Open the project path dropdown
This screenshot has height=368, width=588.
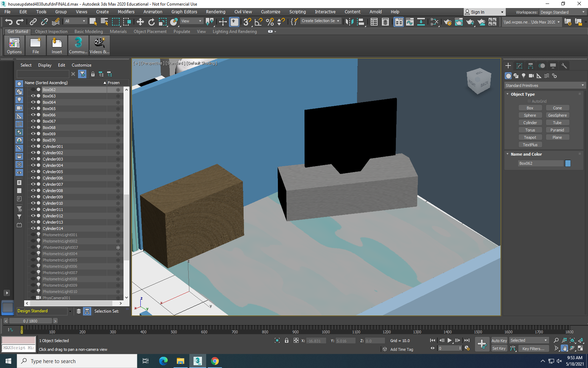[531, 22]
